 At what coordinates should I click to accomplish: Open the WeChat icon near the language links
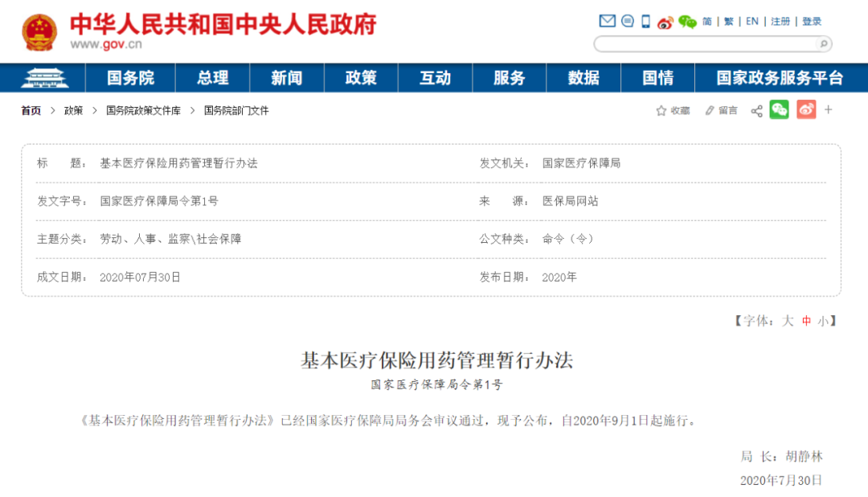click(688, 21)
